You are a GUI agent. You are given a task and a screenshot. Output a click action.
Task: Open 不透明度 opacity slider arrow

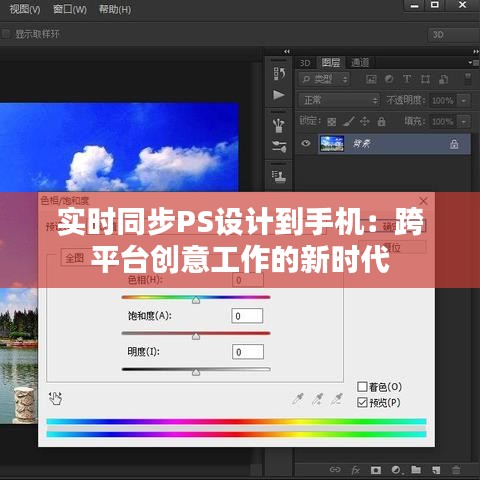pyautogui.click(x=464, y=100)
